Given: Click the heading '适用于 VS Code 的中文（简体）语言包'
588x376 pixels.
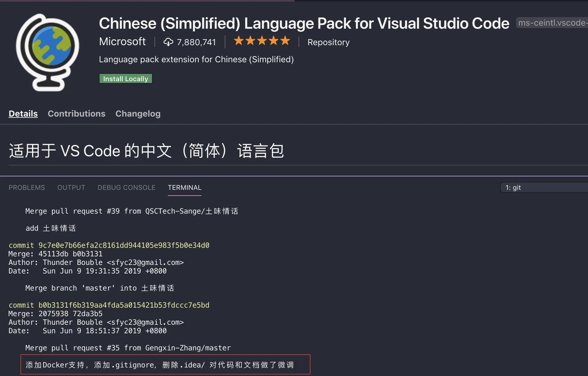Looking at the screenshot, I should [147, 151].
